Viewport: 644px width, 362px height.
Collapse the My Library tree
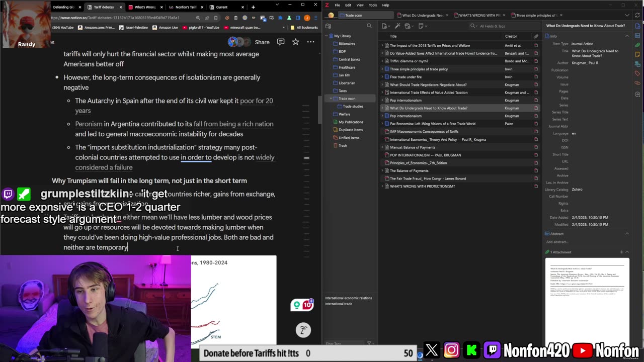pos(326,36)
